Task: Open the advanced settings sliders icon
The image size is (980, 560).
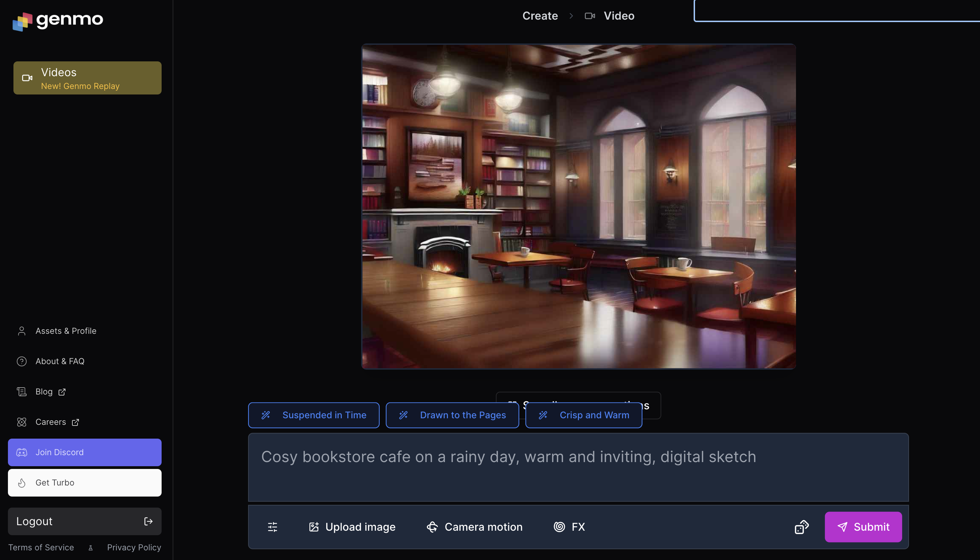Action: click(272, 527)
